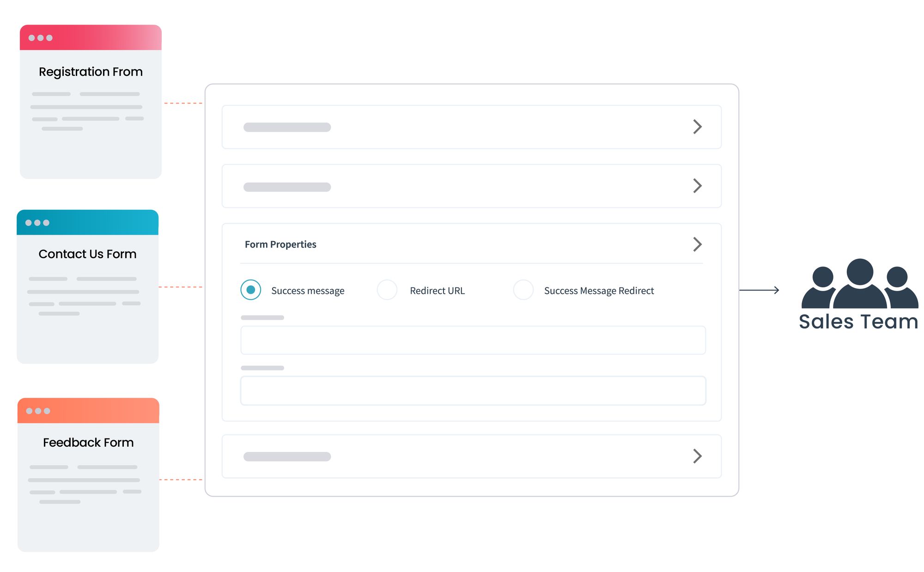Image resolution: width=924 pixels, height=572 pixels.
Task: Click the window dots on Contact Us header
Action: (x=37, y=223)
